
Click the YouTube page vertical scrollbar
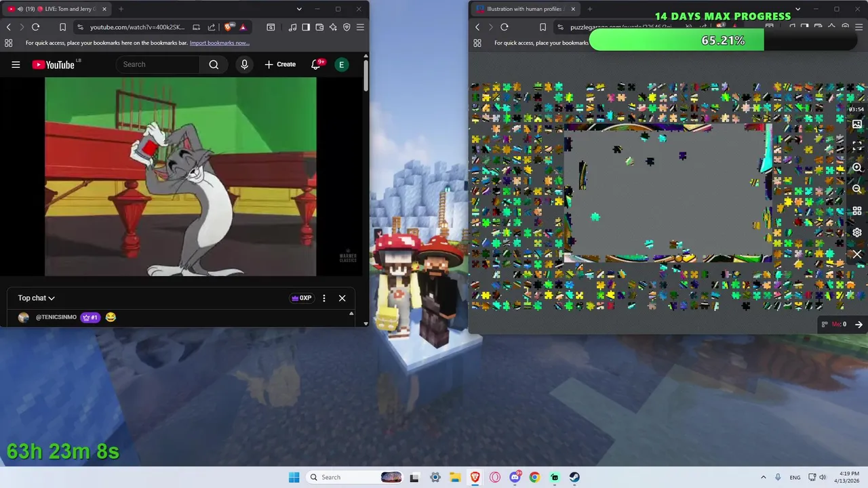tap(366, 76)
